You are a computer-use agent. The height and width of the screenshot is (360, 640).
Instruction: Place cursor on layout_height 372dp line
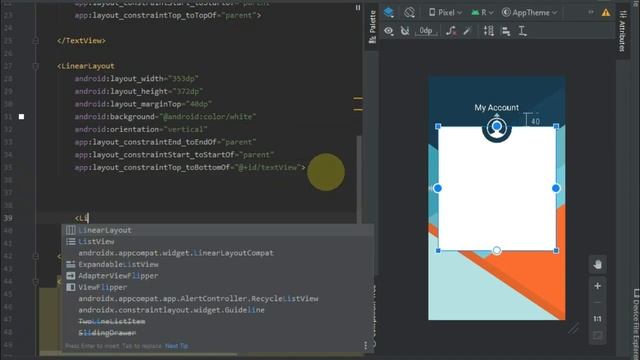138,91
